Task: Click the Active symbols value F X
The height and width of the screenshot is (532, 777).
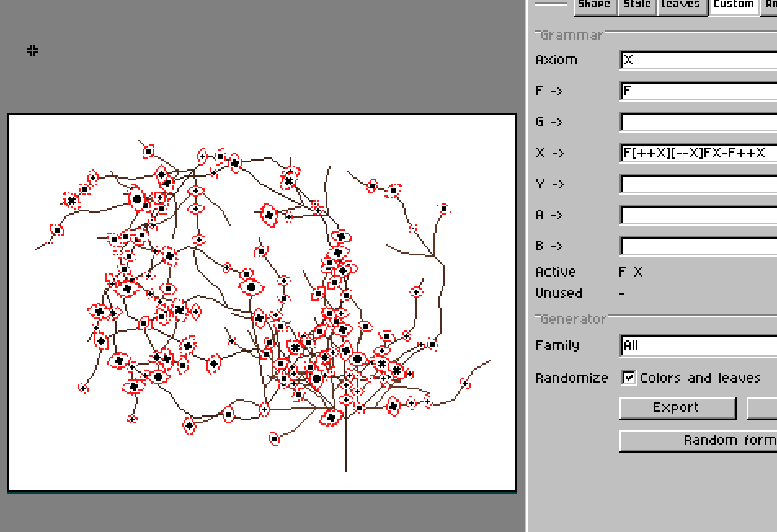Action: click(x=631, y=272)
